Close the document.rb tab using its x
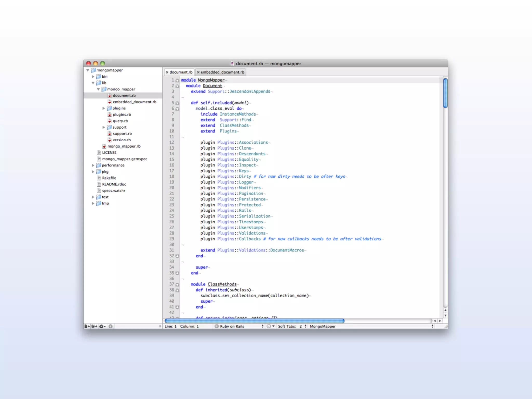Viewport: 532px width, 399px height. (167, 72)
